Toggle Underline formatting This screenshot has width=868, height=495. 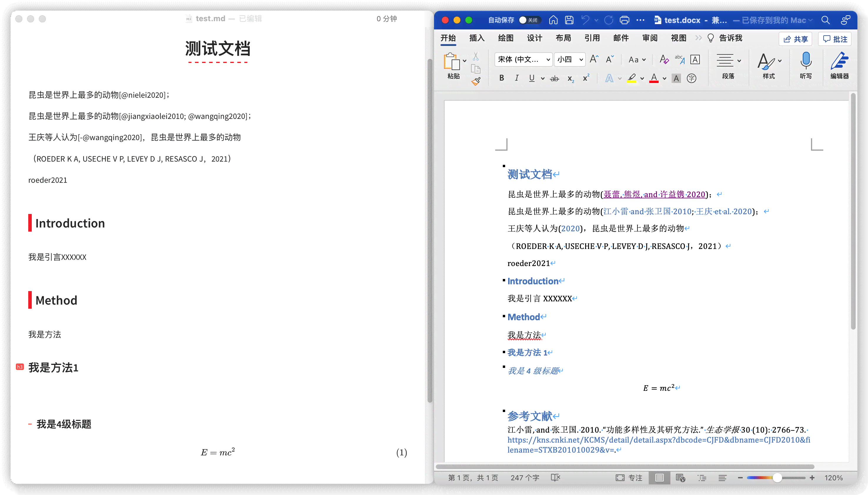(532, 78)
